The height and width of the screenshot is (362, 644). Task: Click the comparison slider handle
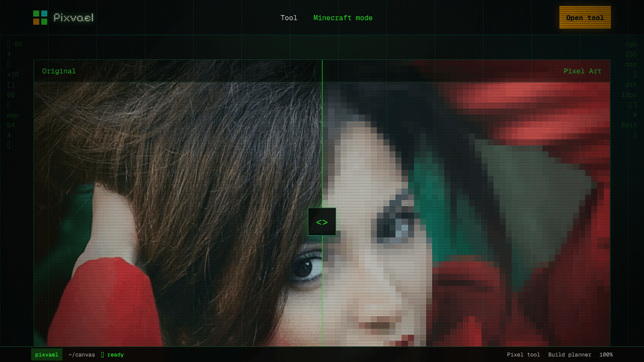point(322,222)
